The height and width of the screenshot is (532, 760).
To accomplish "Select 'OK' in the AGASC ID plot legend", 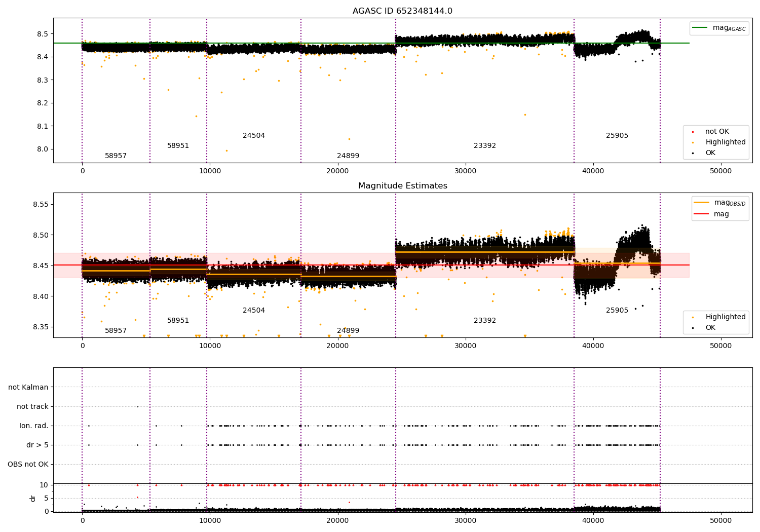I will pos(710,153).
